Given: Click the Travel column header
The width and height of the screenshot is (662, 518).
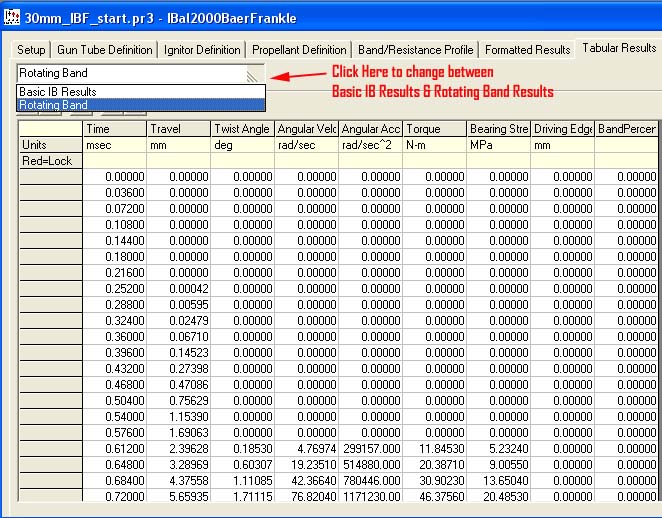Looking at the screenshot, I should (x=178, y=129).
